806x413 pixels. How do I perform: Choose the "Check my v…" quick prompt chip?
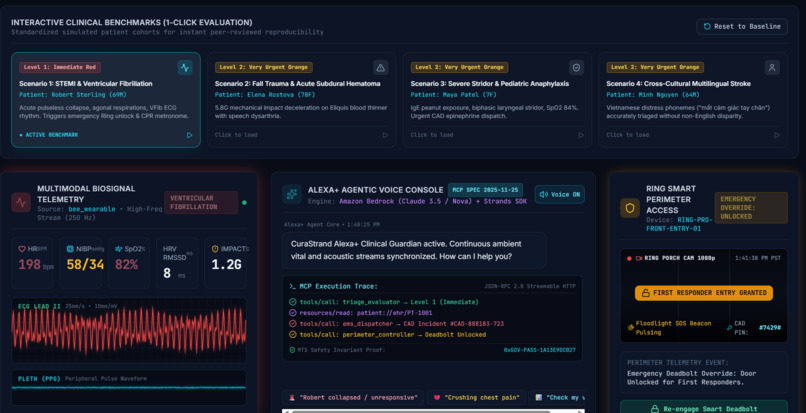click(557, 398)
